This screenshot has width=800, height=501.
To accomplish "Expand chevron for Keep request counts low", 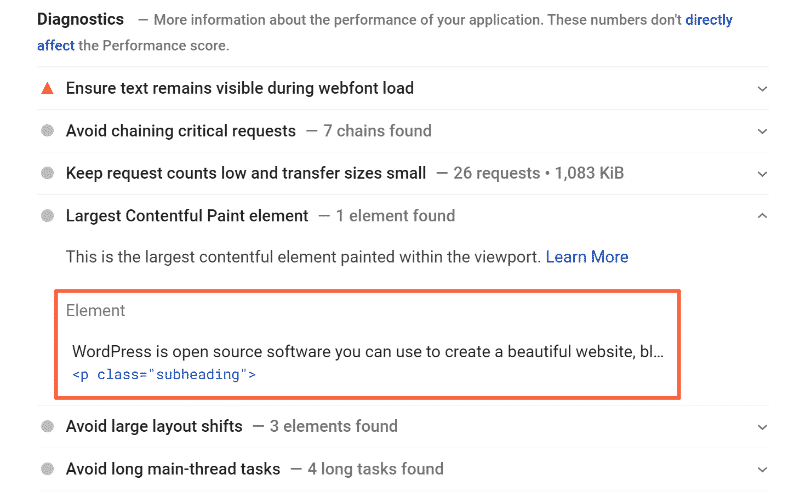I will pyautogui.click(x=762, y=173).
